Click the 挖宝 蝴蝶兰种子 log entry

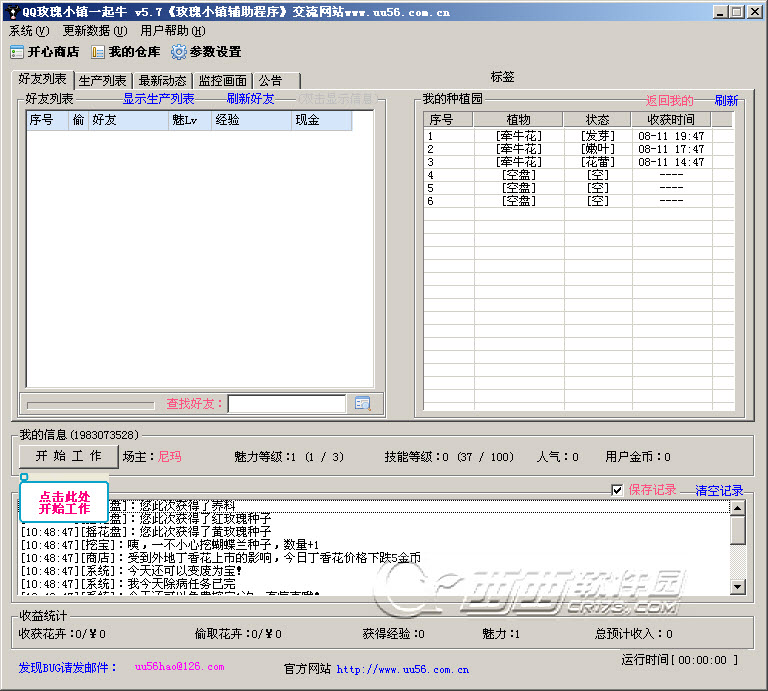(x=170, y=545)
